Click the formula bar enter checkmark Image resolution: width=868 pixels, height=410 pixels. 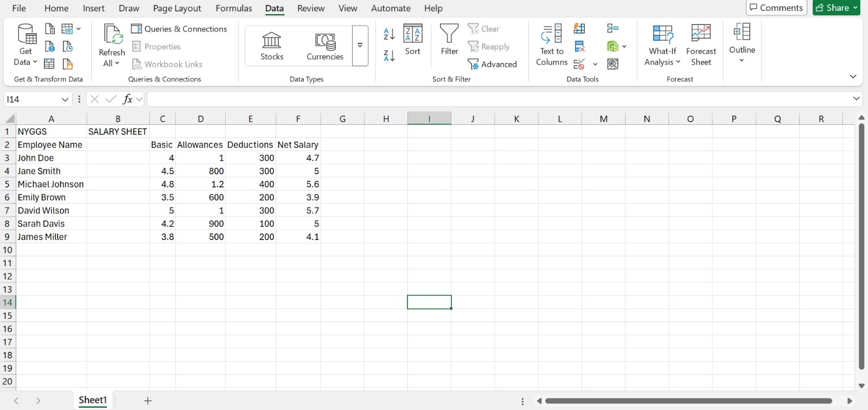coord(111,99)
